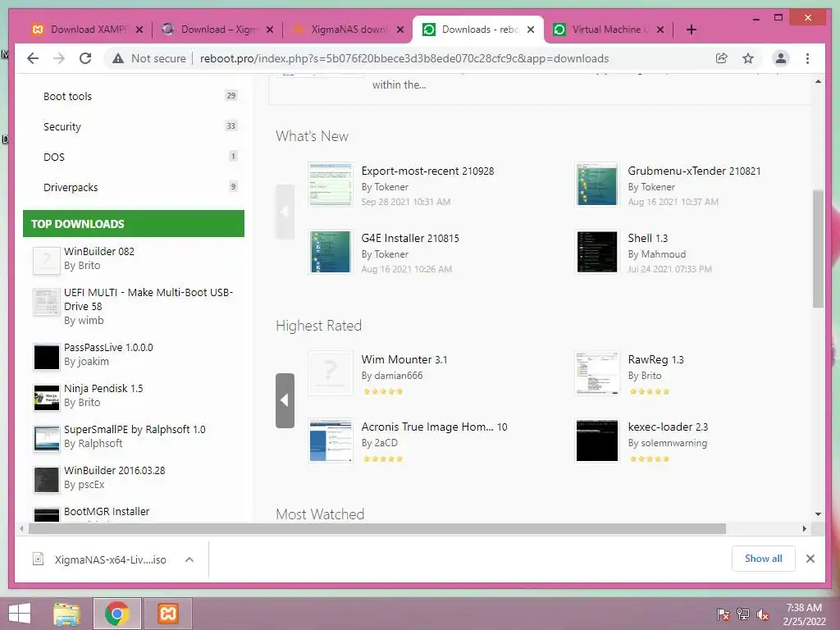Click the RawReg thumbnail image
The image size is (840, 630).
pos(597,373)
